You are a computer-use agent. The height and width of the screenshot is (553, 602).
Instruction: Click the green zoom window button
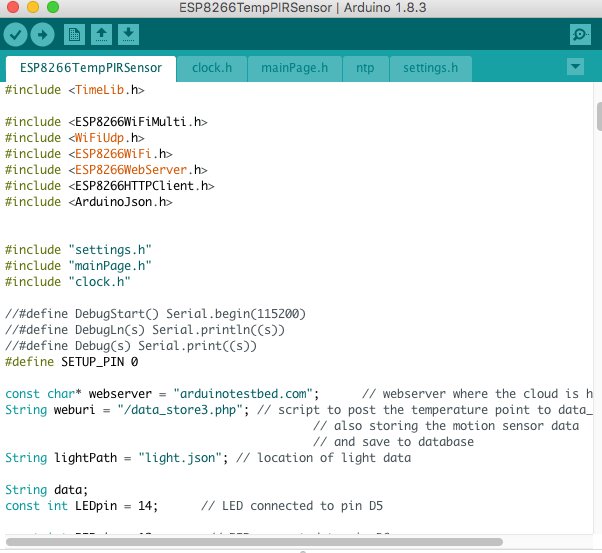[x=53, y=7]
